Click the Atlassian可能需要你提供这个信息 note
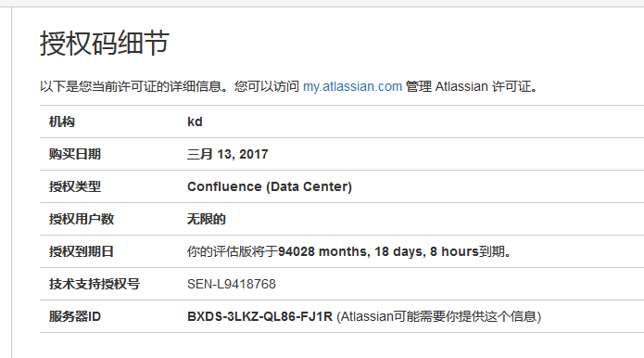644x358 pixels. 439,316
